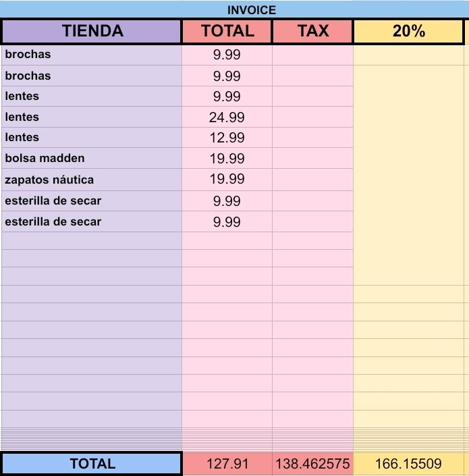Click the 127.91 sum cell
469x476 pixels.
[227, 464]
